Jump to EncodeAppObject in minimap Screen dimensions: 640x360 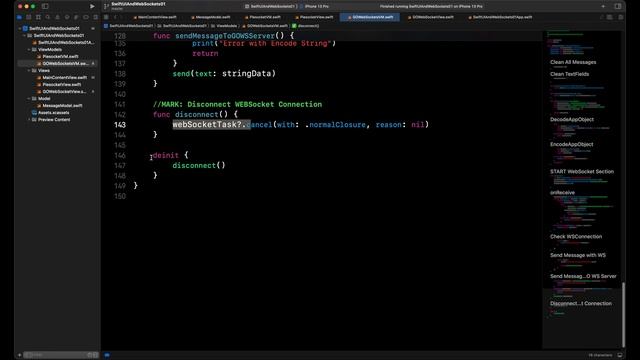(x=571, y=144)
